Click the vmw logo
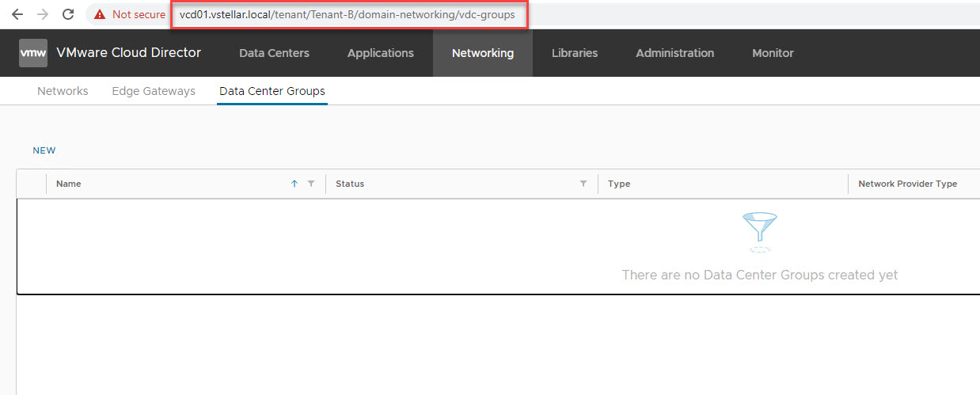The height and width of the screenshot is (395, 980). coord(32,53)
